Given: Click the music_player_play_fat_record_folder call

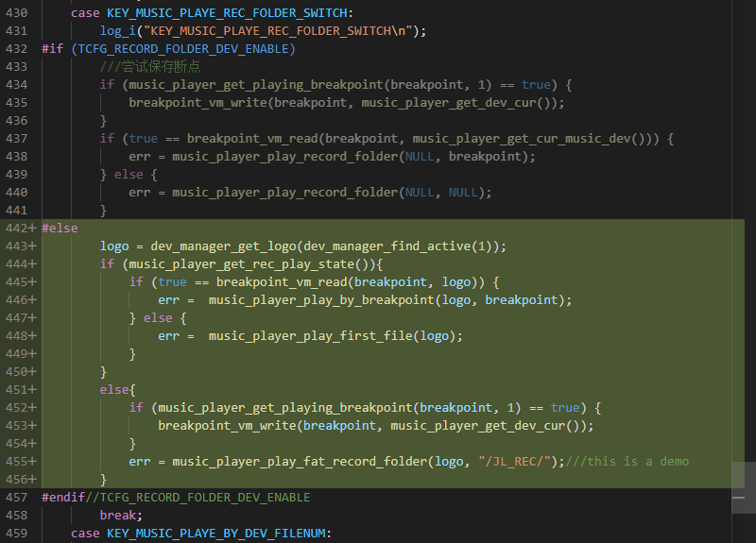Looking at the screenshot, I should tap(300, 462).
